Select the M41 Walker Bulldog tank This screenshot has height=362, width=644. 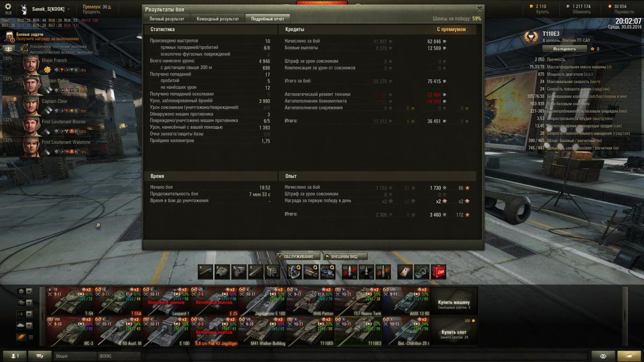(x=263, y=331)
